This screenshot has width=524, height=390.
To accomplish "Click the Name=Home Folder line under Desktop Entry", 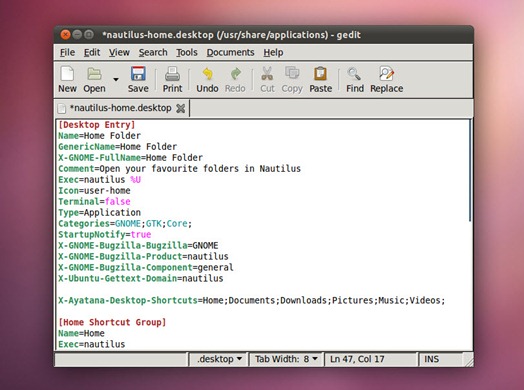I will point(100,136).
